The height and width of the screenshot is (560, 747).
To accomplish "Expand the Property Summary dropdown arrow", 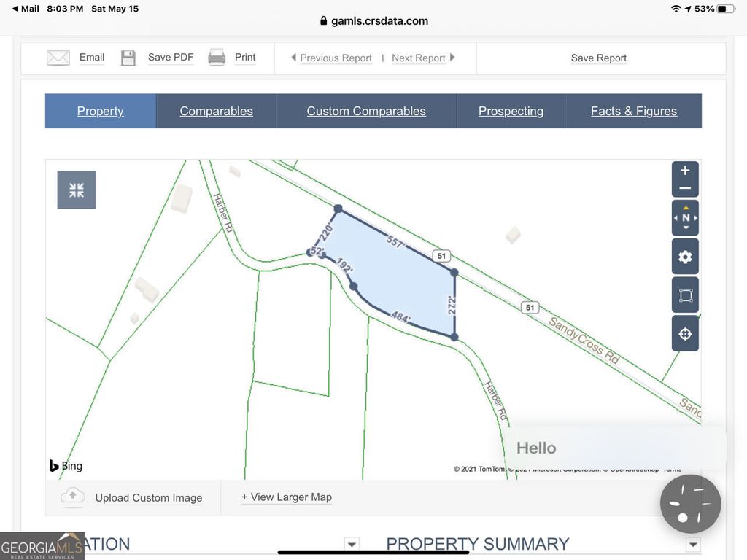I will [693, 544].
